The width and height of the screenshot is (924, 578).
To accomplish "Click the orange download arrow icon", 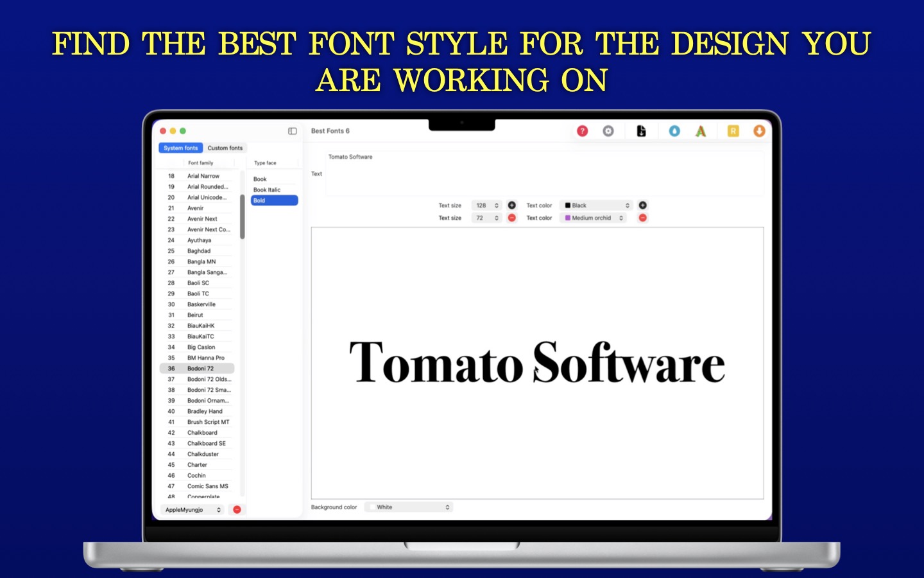I will [x=759, y=131].
